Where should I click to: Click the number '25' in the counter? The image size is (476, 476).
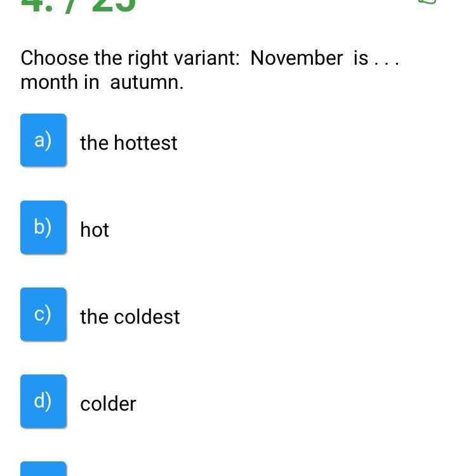click(114, 5)
